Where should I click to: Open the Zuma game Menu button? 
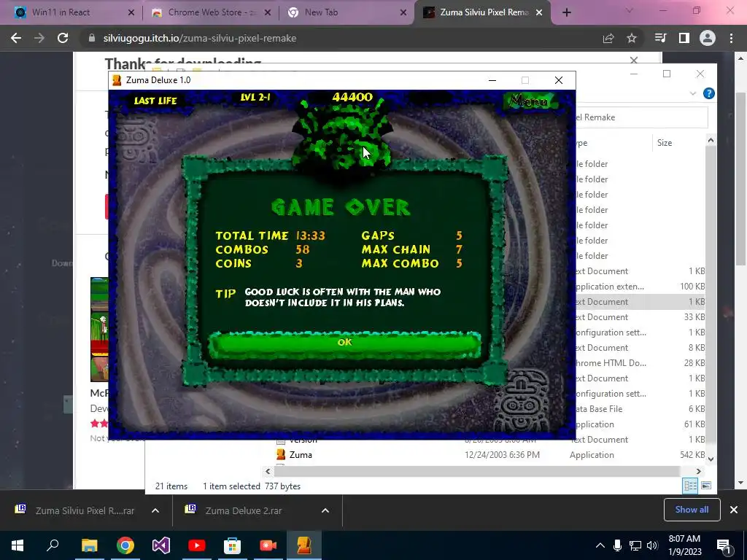coord(529,101)
